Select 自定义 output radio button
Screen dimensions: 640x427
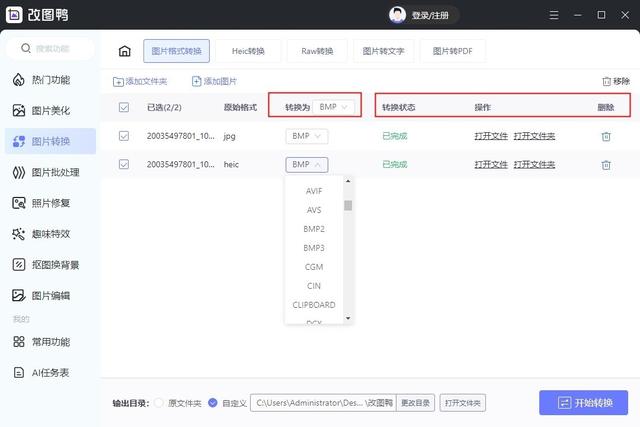click(213, 403)
